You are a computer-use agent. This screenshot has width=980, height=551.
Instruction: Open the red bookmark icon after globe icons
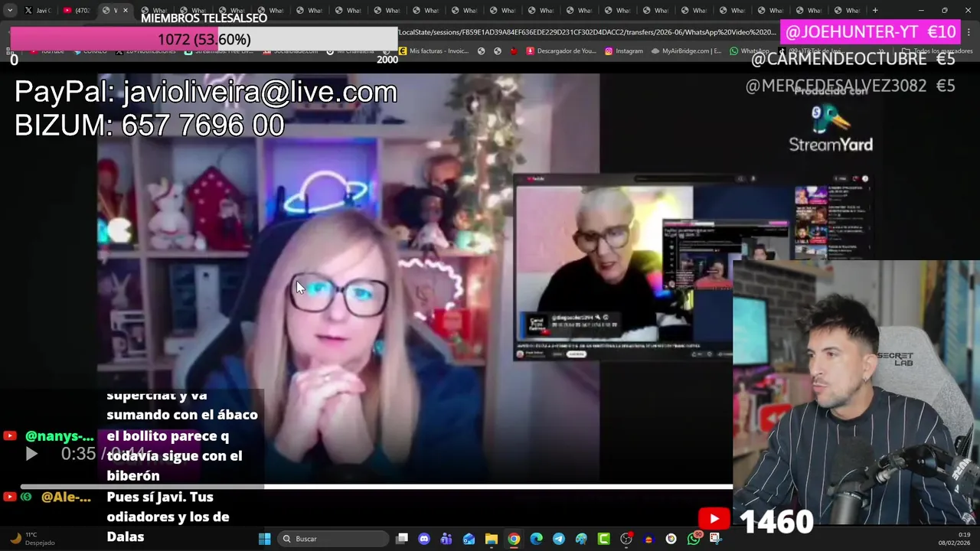[x=513, y=51]
